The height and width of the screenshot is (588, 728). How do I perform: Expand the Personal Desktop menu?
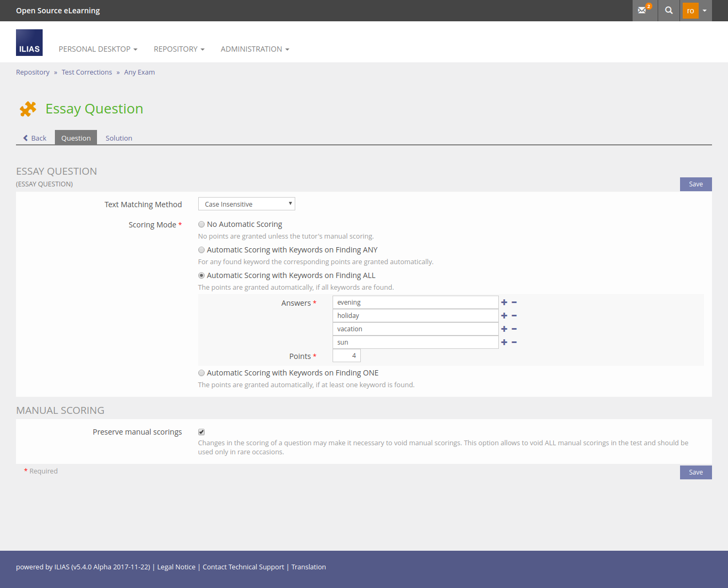pos(98,49)
